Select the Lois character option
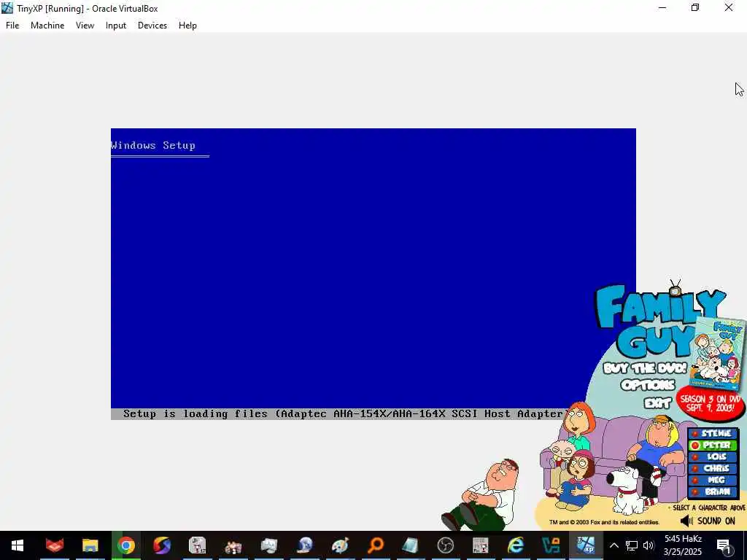Image resolution: width=747 pixels, height=560 pixels. click(x=713, y=456)
